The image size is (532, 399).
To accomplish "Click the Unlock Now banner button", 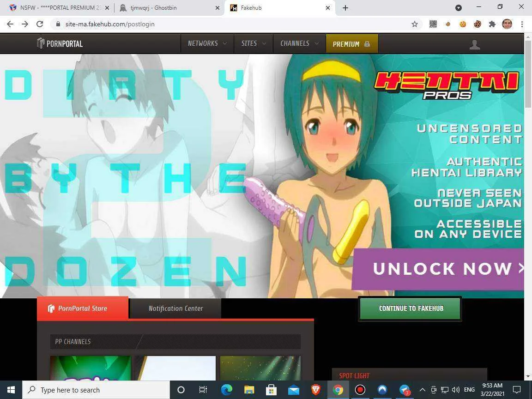I will tap(438, 269).
